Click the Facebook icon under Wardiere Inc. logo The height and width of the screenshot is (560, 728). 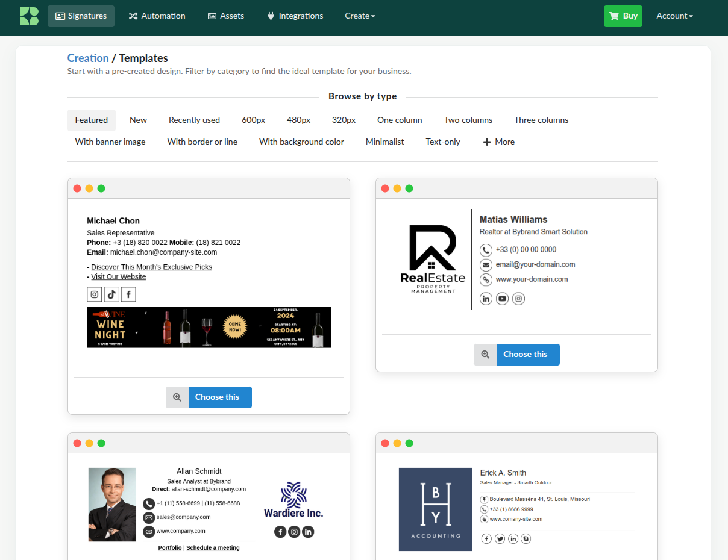280,532
